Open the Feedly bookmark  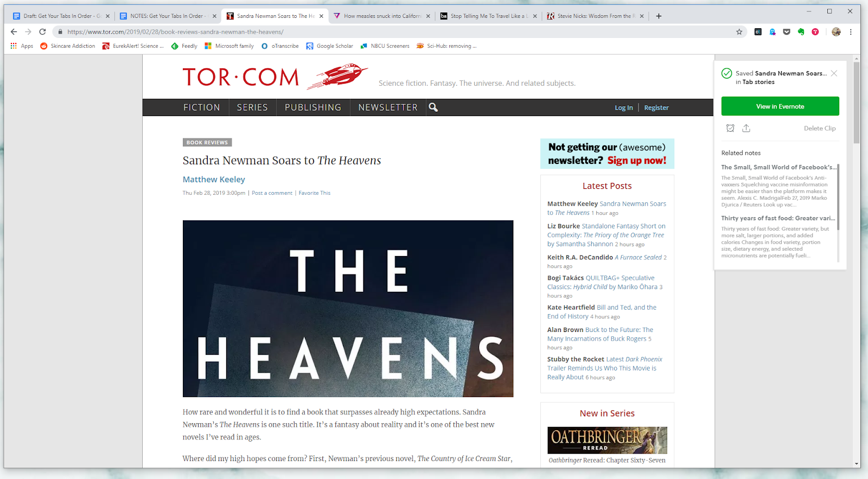[184, 46]
